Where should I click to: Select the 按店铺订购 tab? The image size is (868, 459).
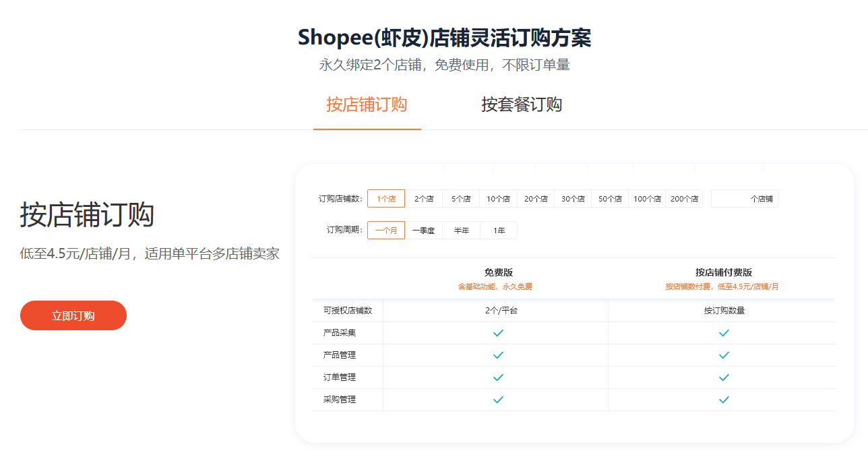point(367,105)
